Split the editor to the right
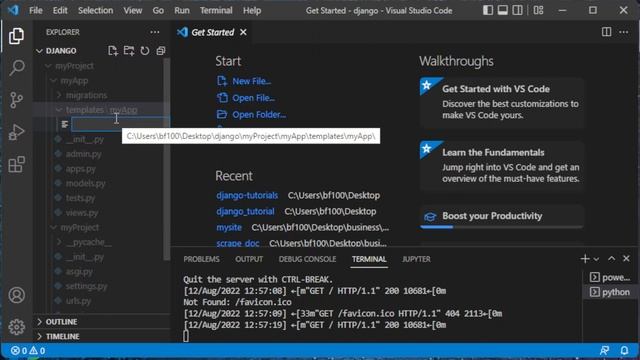 pyautogui.click(x=607, y=32)
